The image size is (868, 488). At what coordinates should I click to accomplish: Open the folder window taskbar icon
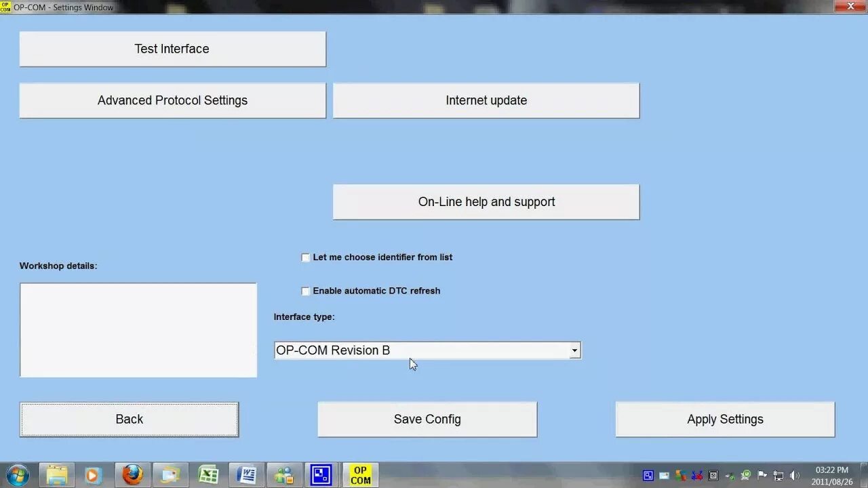(170, 475)
